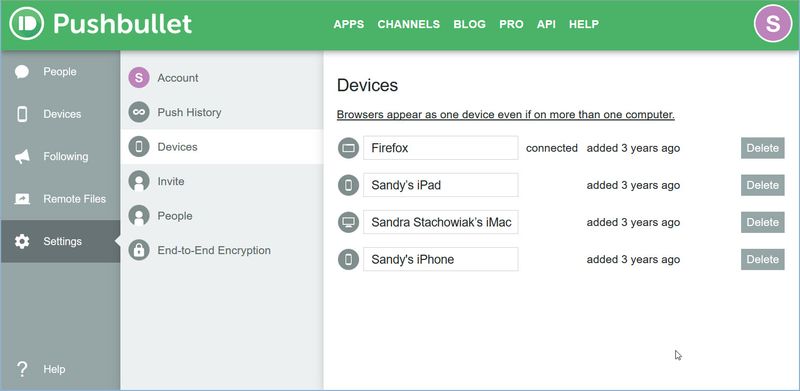Select Following in the left sidebar
Viewport: 800px width, 391px height.
click(60, 157)
